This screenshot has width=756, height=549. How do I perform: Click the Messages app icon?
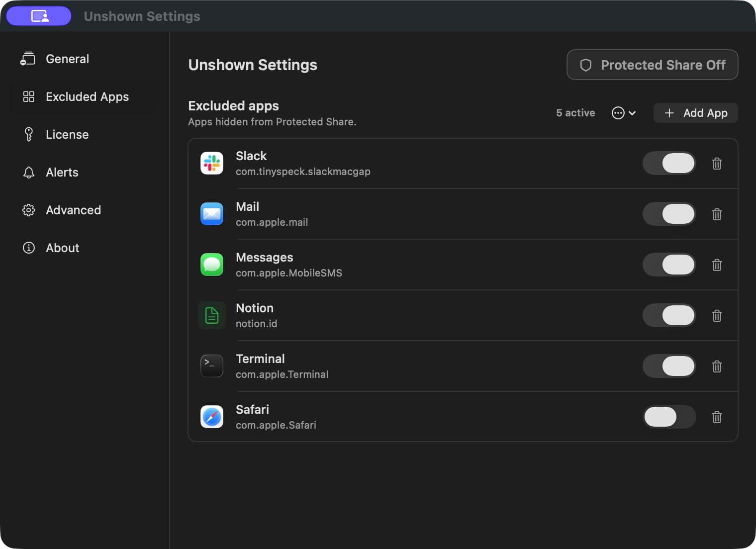(212, 265)
